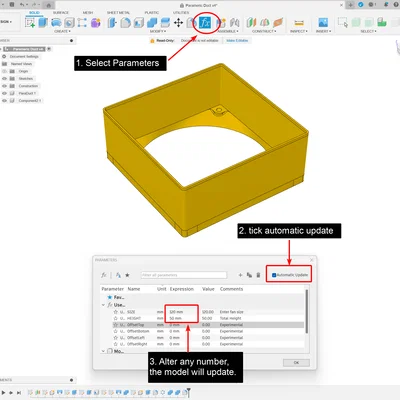Image resolution: width=400 pixels, height=400 pixels.
Task: Click the add parameter plus icon
Action: coord(240,275)
